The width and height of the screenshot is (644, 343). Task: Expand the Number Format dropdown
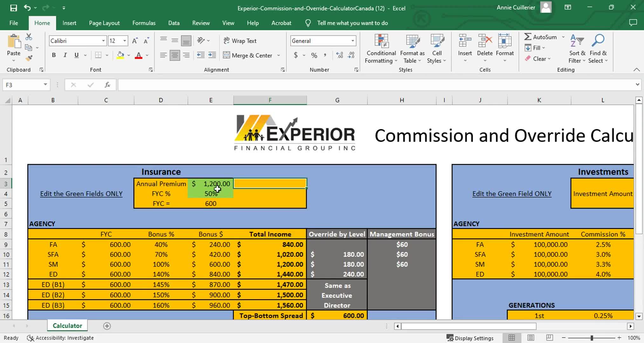point(353,41)
